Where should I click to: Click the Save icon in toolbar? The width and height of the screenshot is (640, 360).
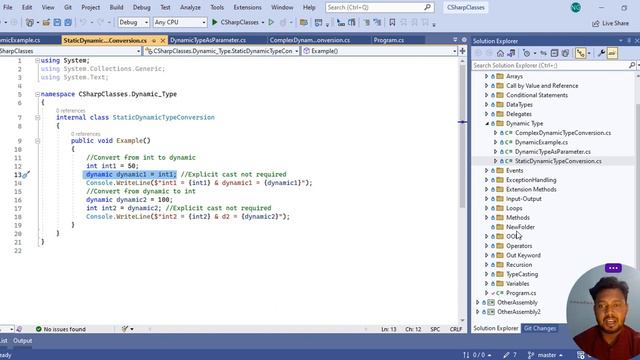click(57, 22)
